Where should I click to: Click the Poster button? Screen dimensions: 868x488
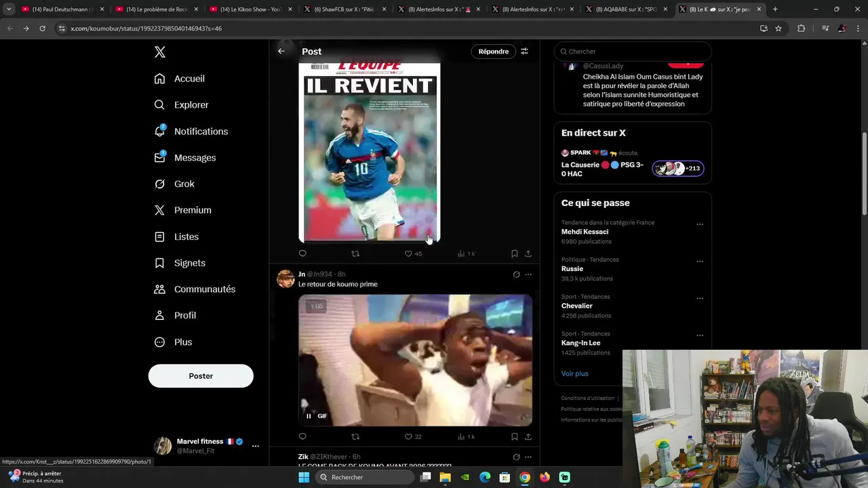pyautogui.click(x=201, y=376)
